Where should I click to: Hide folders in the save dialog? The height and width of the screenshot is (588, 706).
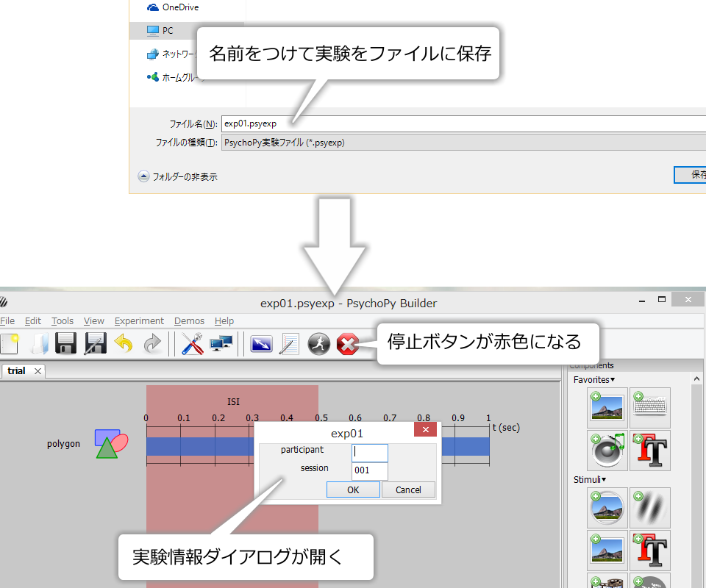[x=178, y=176]
